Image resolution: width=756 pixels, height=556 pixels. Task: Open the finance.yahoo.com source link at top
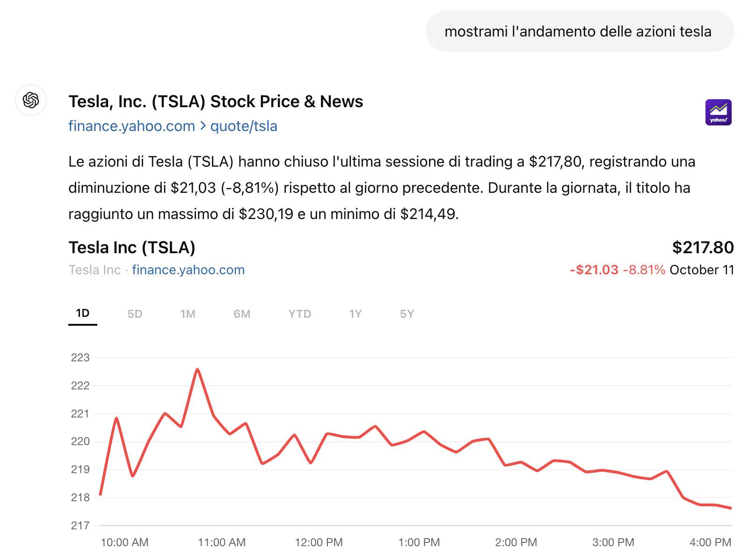pyautogui.click(x=131, y=126)
